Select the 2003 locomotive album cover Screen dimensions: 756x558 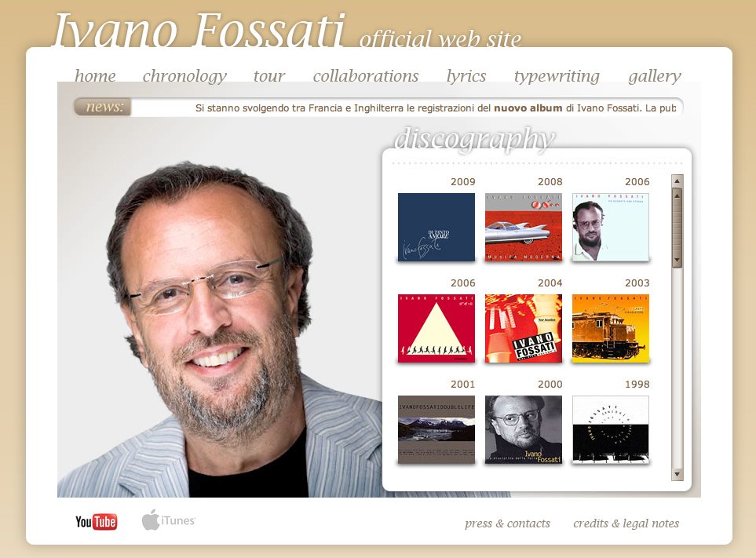[x=611, y=328]
